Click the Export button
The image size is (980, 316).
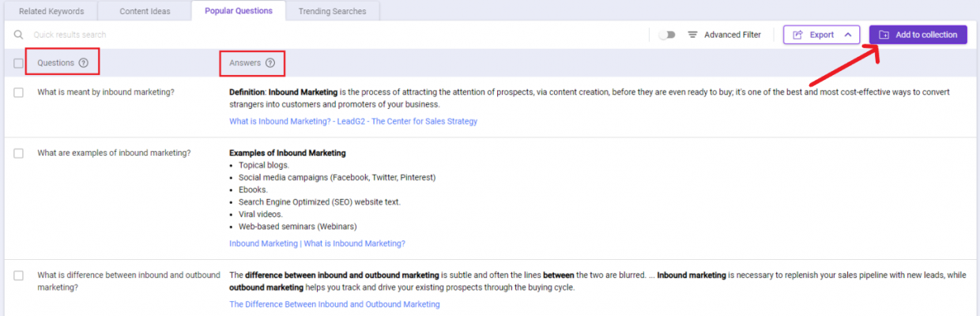822,35
